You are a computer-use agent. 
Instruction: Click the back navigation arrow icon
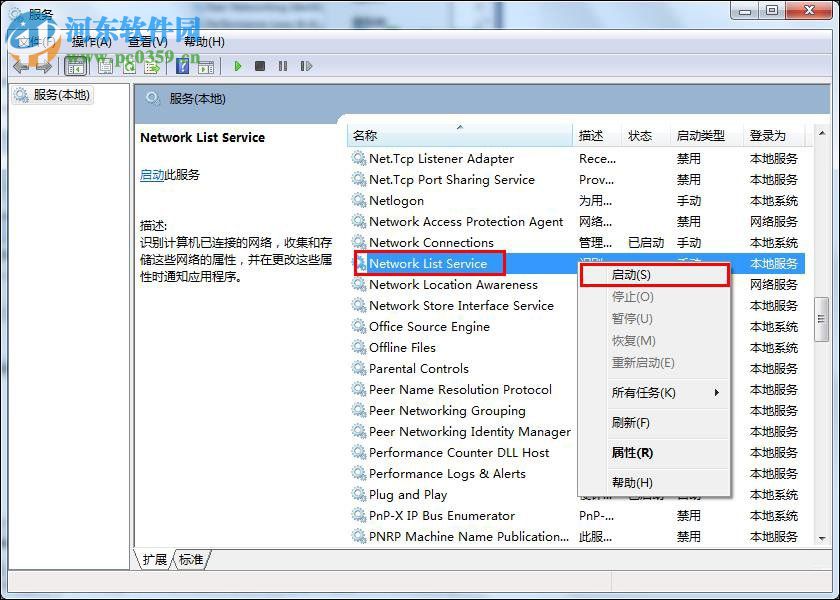click(x=22, y=66)
